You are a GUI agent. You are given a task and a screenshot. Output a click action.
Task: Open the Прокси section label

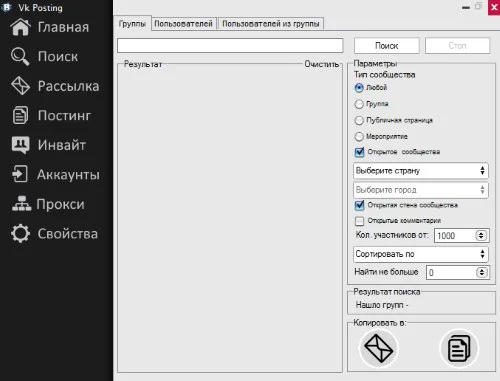[60, 204]
